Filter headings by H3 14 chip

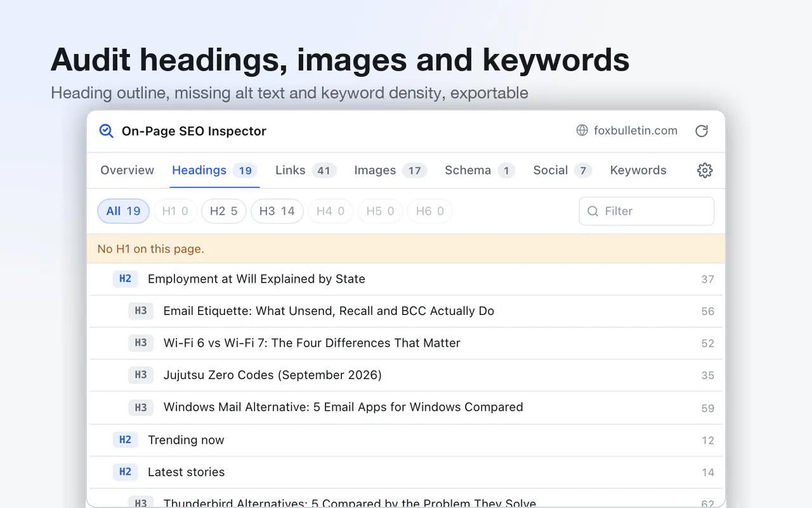pos(277,211)
